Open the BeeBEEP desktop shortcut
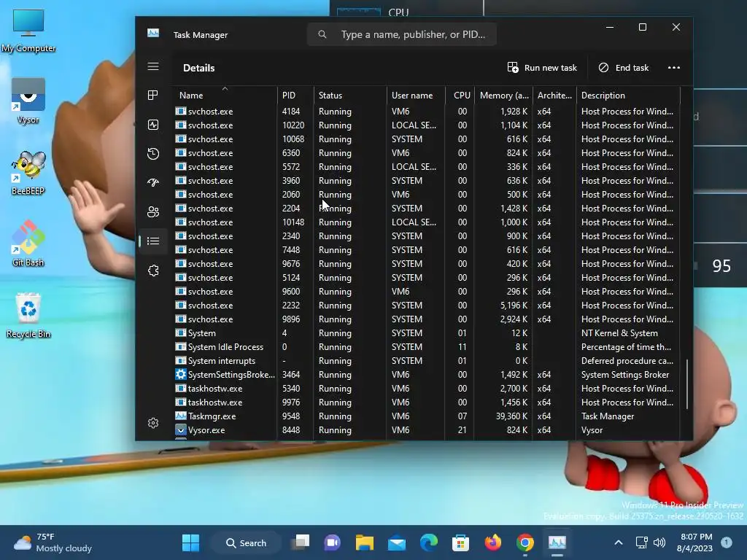The image size is (747, 560). coord(28,173)
